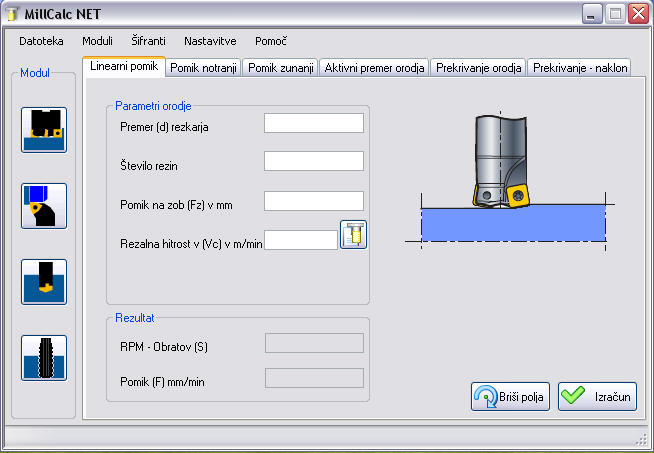Switch to Prekrivanje orodja tab

pyautogui.click(x=478, y=68)
